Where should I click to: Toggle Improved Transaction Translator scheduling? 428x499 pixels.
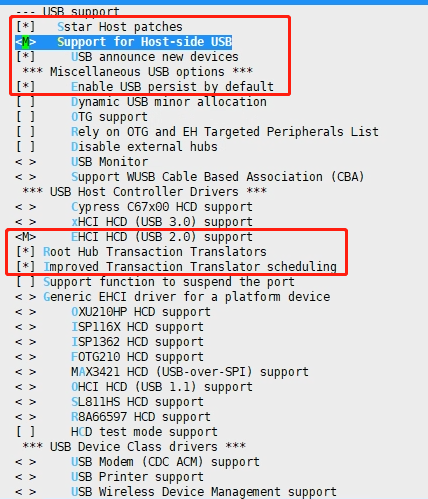(176, 267)
